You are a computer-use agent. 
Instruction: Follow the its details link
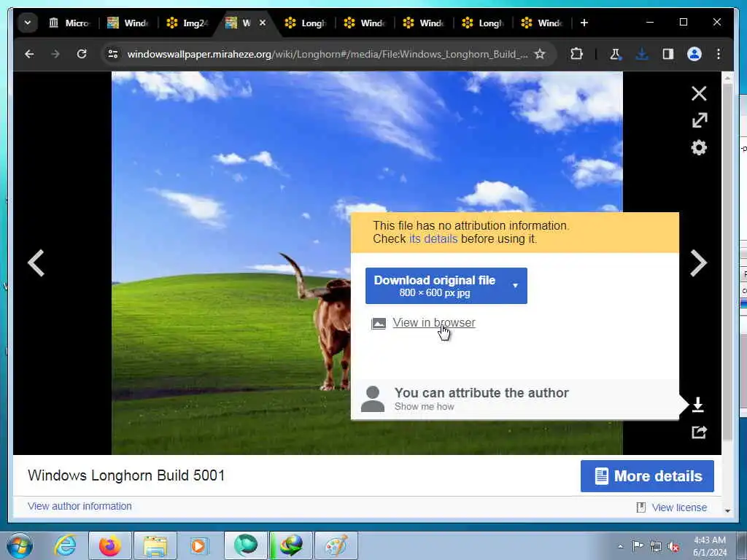coord(433,238)
